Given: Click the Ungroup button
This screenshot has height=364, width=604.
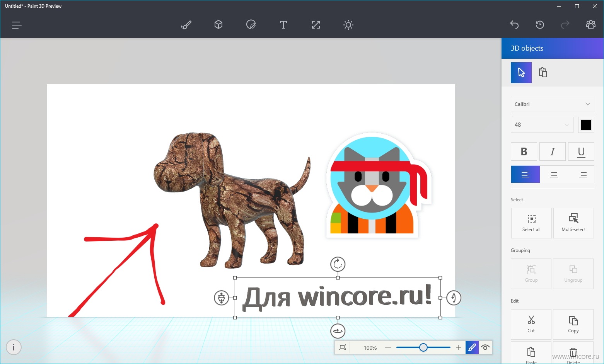Looking at the screenshot, I should coord(573,274).
